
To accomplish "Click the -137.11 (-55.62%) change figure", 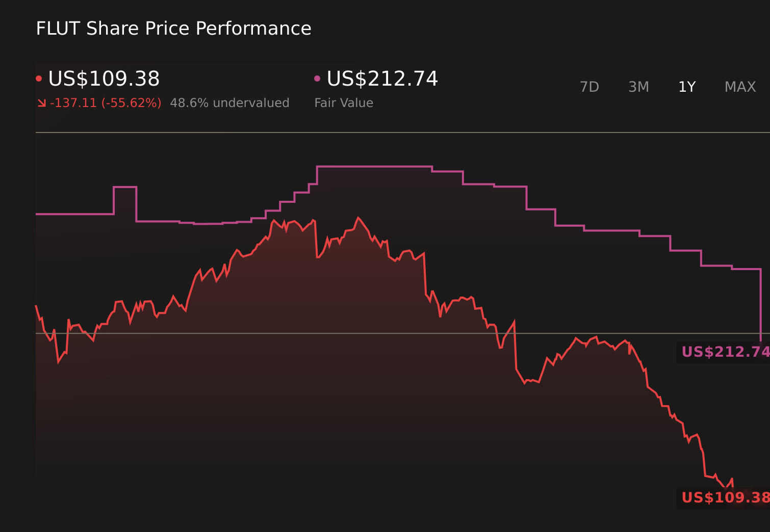I will point(104,102).
